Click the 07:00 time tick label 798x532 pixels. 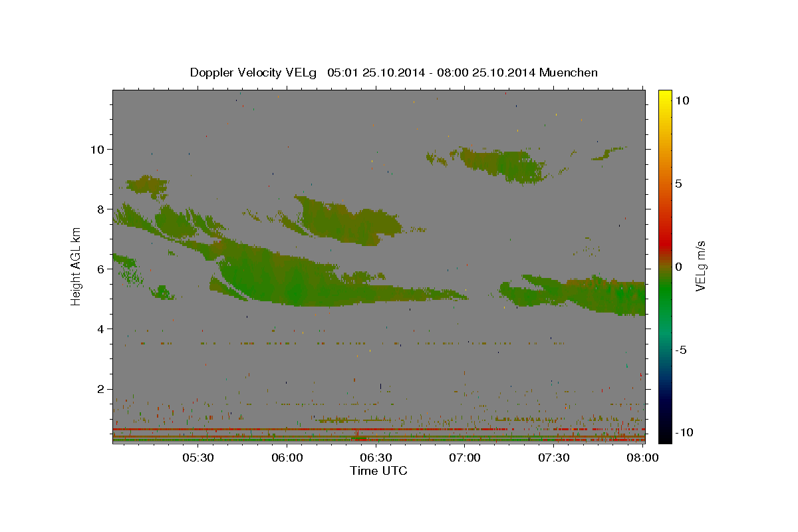click(x=465, y=458)
